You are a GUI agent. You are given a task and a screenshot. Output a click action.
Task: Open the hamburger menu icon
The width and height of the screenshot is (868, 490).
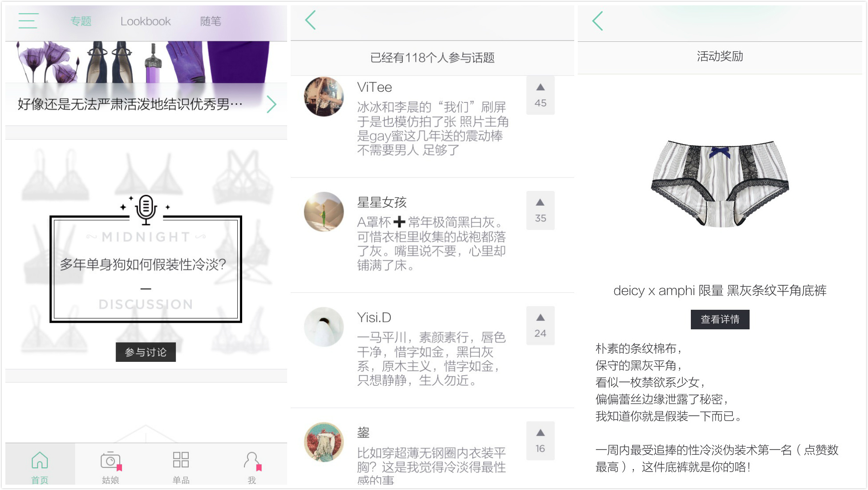pyautogui.click(x=28, y=21)
